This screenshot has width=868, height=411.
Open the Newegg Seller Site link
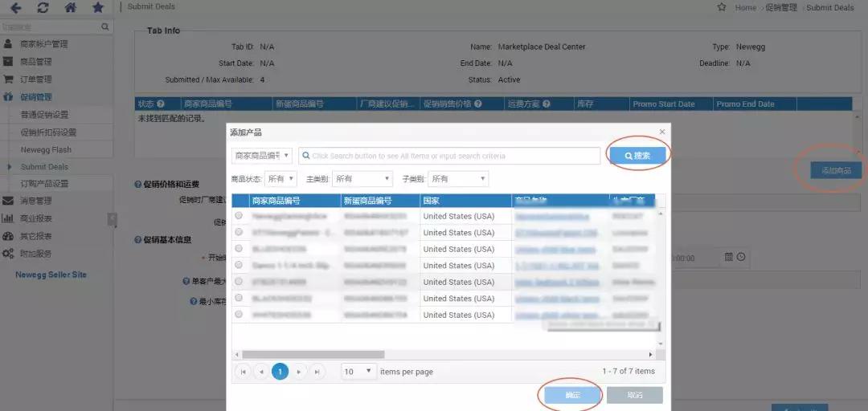tap(51, 275)
